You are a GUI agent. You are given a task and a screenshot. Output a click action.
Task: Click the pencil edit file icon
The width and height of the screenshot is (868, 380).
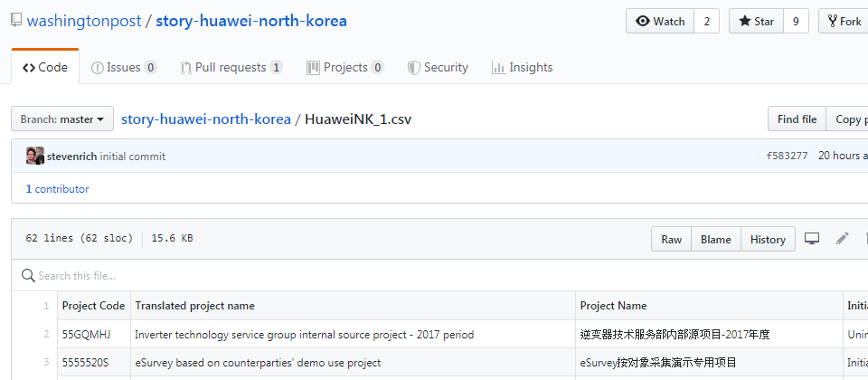click(x=843, y=239)
